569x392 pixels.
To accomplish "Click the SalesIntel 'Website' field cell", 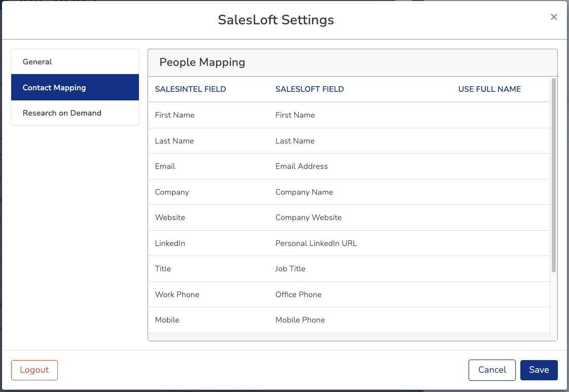I will click(170, 218).
